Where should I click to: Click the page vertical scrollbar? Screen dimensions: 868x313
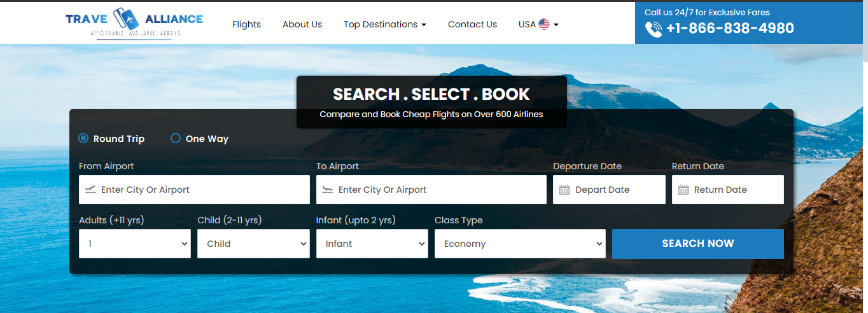864,156
